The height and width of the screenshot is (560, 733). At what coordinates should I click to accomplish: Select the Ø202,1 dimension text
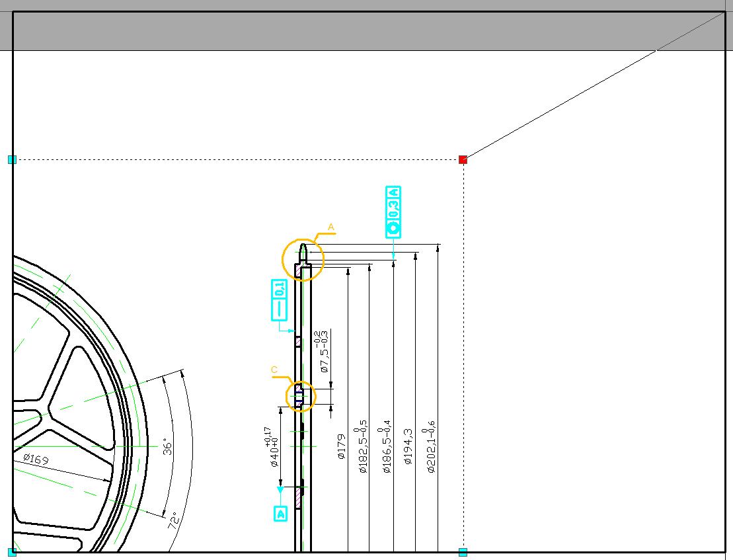[x=429, y=448]
